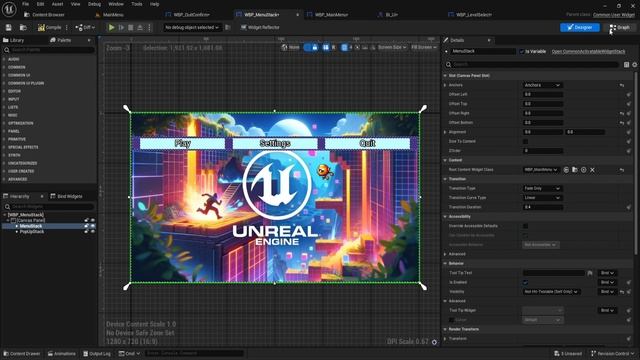640x360 pixels.
Task: Toggle visibility eye for MenuStack
Action: coord(93,226)
